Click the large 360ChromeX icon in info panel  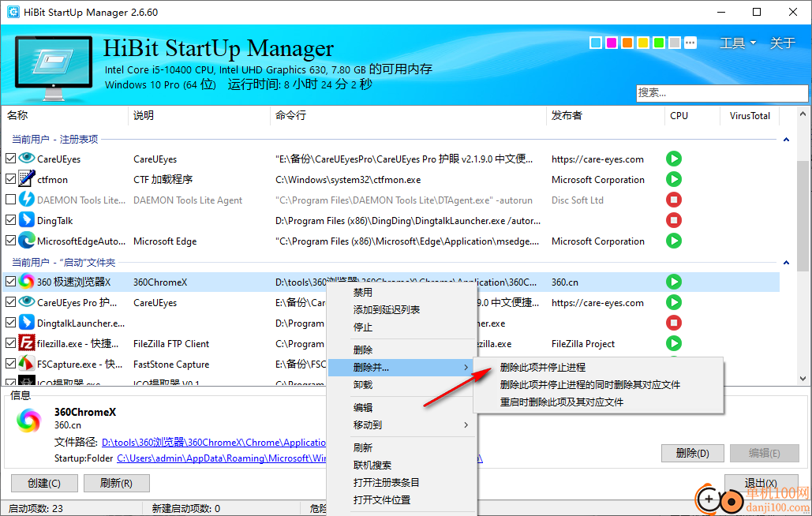tap(29, 421)
